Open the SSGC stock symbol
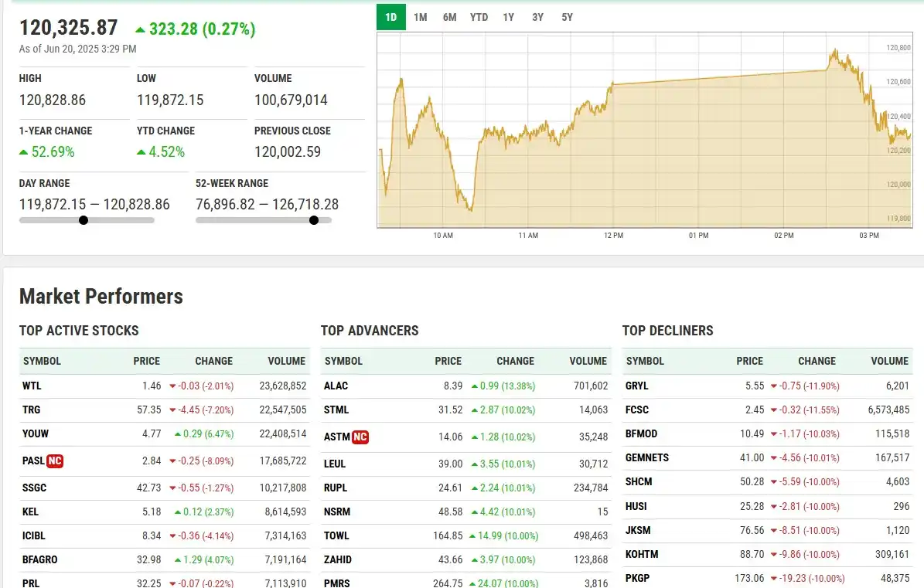 coord(34,488)
